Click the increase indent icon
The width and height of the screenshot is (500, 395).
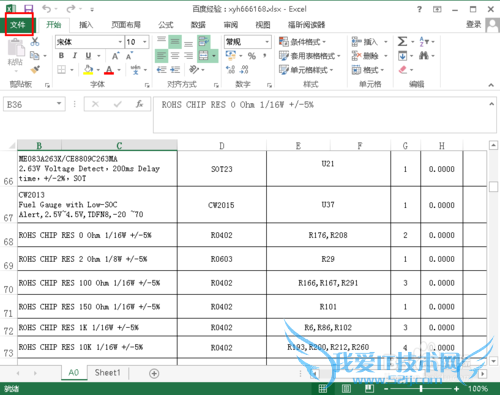click(x=175, y=70)
